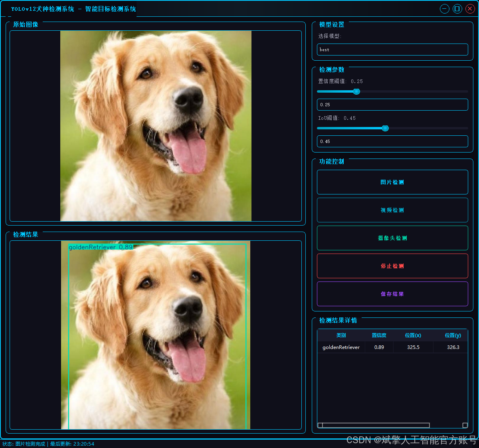Open the model selection combo box showing best
Viewport: 479px width, 448px height.
pyautogui.click(x=392, y=50)
